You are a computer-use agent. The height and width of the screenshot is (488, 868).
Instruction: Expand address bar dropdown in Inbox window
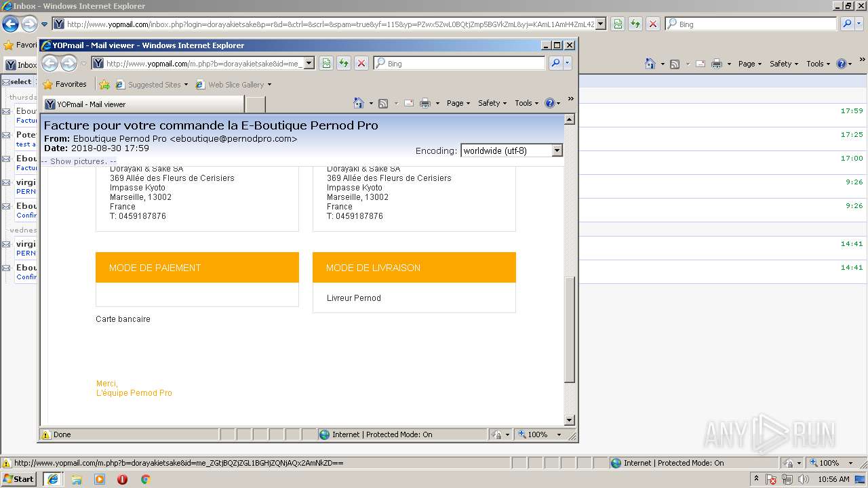(600, 24)
